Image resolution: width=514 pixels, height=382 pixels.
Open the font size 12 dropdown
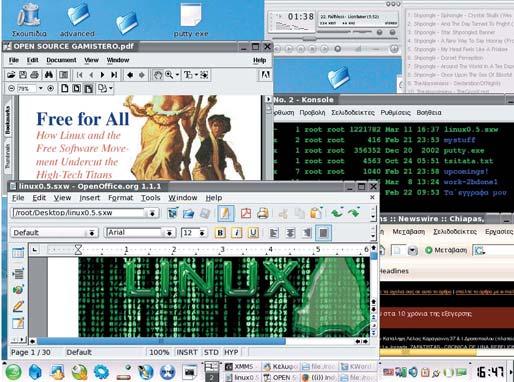202,233
